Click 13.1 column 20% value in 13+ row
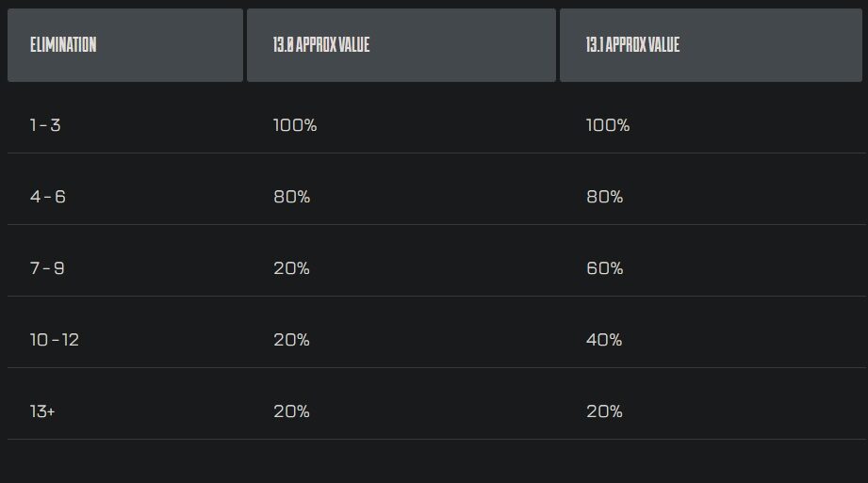Viewport: 868px width, 483px height. [604, 411]
